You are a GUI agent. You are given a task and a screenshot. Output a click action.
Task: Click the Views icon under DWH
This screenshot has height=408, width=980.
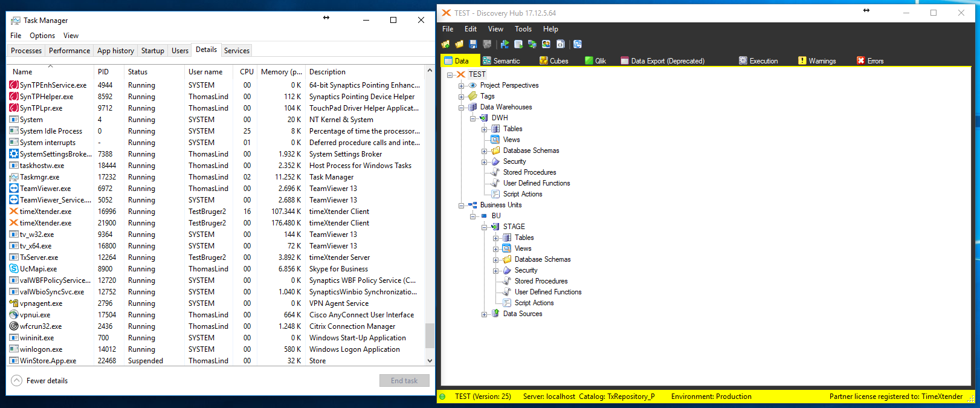(x=495, y=140)
